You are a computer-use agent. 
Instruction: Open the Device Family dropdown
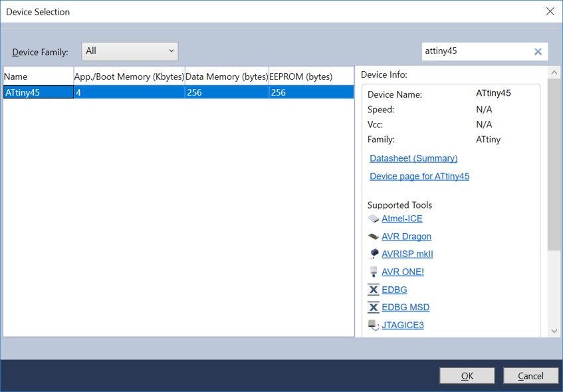130,51
